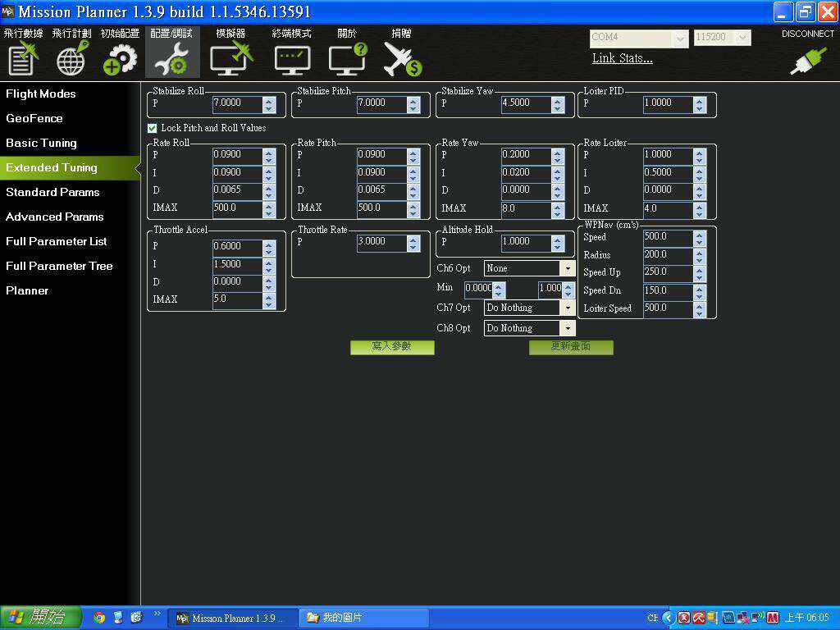Select the Config/Tuning wrench icon
This screenshot has height=630, width=840.
[171, 57]
